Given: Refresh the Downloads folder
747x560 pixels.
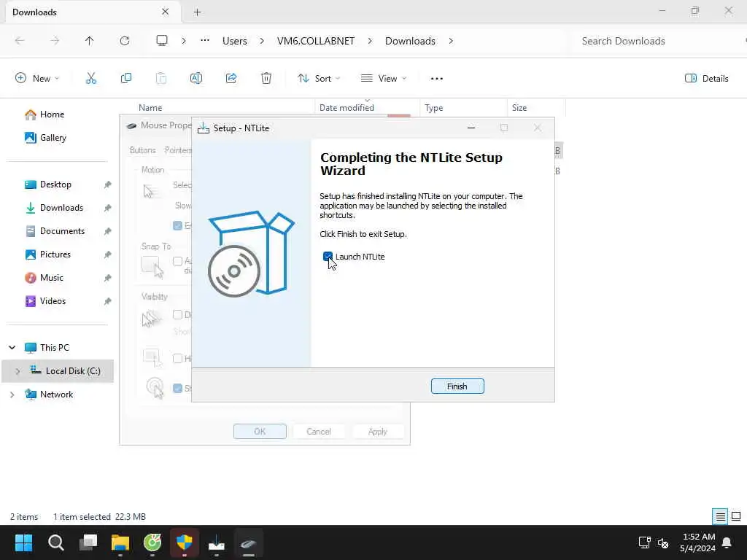Looking at the screenshot, I should 125,41.
